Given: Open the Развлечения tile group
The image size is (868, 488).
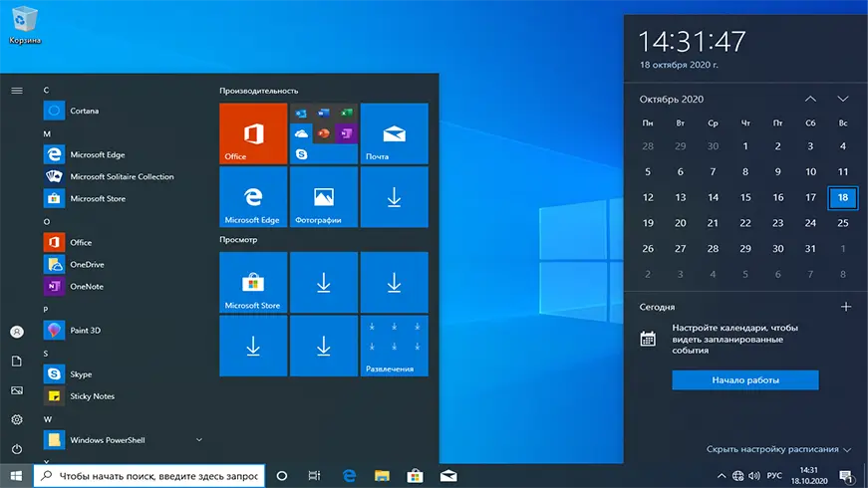Looking at the screenshot, I should (x=395, y=346).
